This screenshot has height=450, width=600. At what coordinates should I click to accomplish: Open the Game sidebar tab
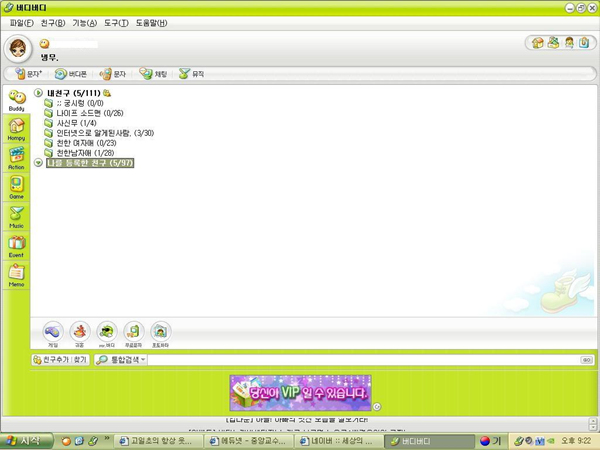pos(16,187)
